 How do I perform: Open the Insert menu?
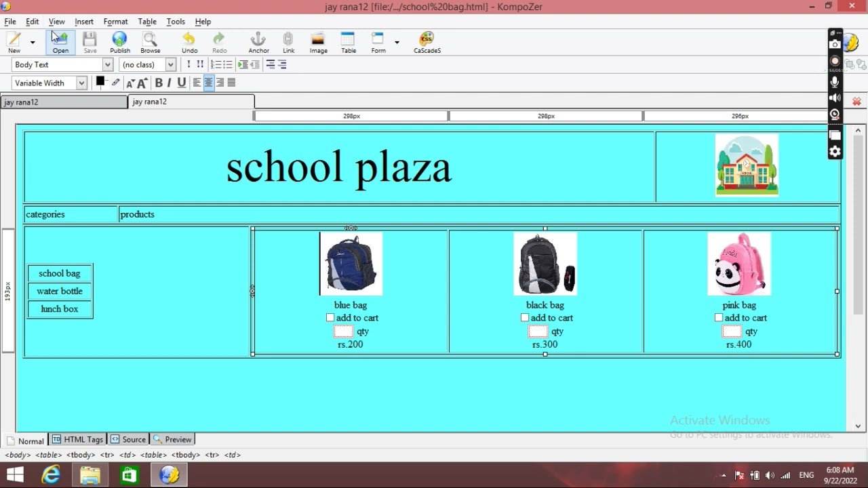[84, 22]
